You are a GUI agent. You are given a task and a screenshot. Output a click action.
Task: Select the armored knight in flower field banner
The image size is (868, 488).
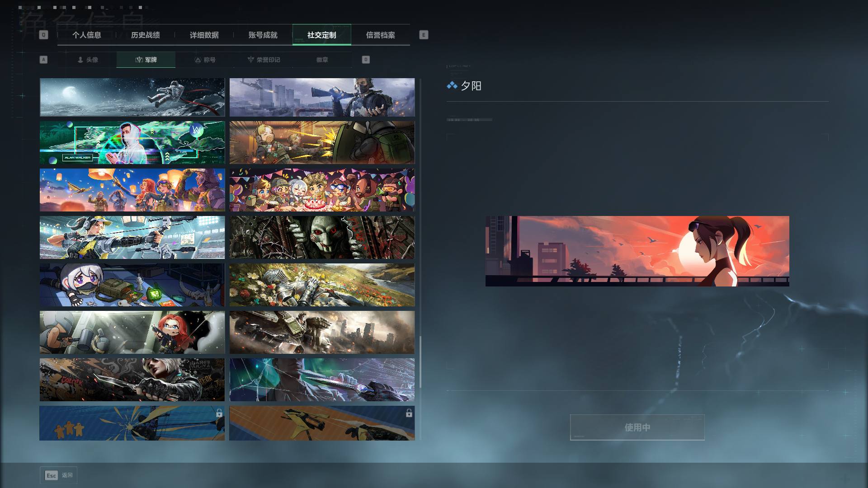[x=322, y=285]
